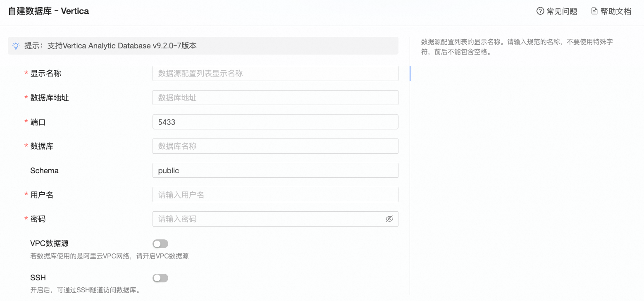This screenshot has width=644, height=301.
Task: Click the 数据库地址 input field
Action: (275, 98)
